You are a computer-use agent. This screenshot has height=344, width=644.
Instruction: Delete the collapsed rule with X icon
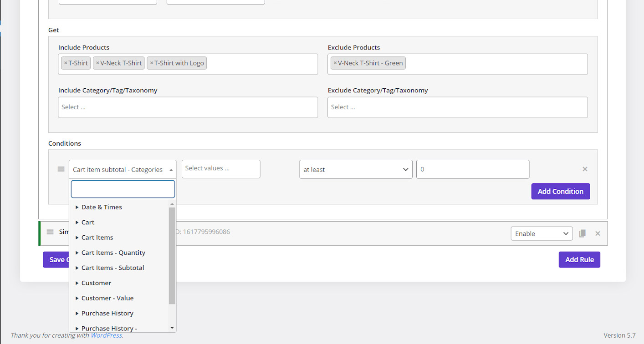(598, 233)
